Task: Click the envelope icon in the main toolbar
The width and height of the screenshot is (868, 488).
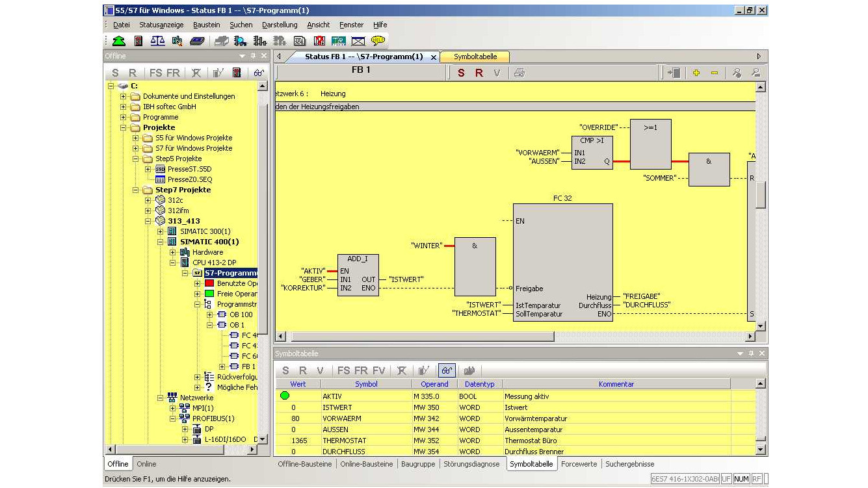Action: (x=360, y=40)
